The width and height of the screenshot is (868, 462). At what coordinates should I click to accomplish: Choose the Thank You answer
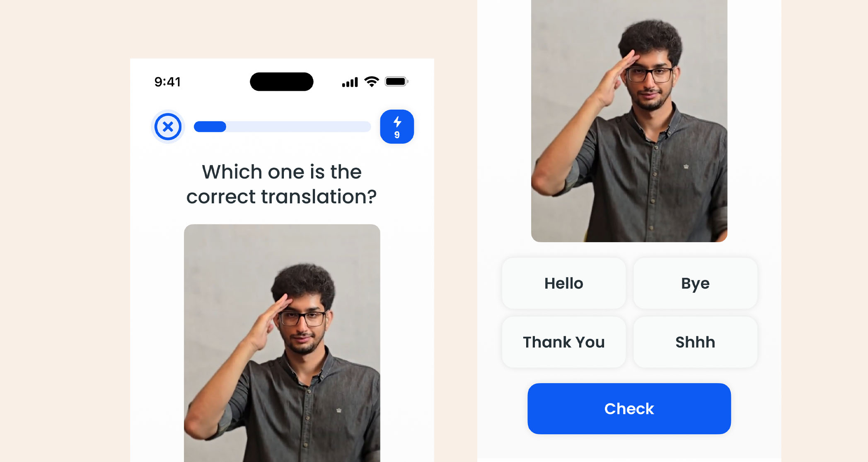point(563,342)
